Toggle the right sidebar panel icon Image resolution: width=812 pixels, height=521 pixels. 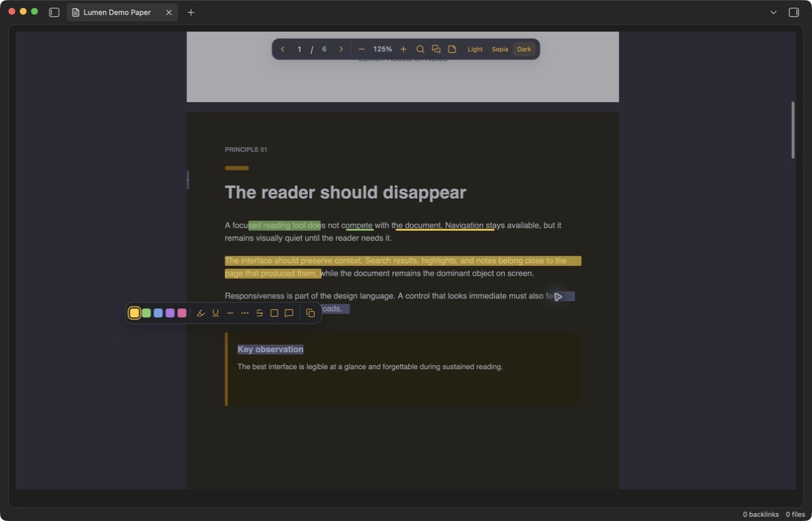coord(794,12)
